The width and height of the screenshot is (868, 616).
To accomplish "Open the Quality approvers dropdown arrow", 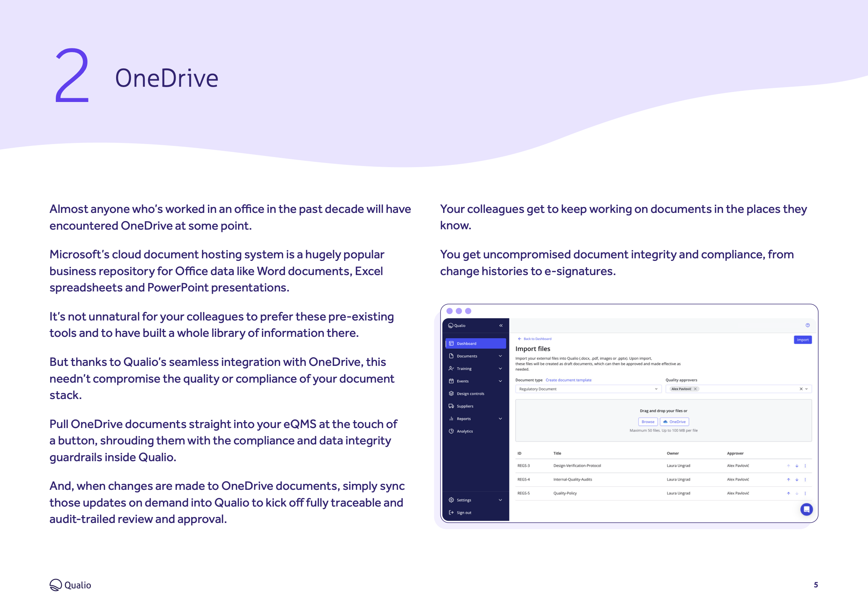I will (806, 389).
